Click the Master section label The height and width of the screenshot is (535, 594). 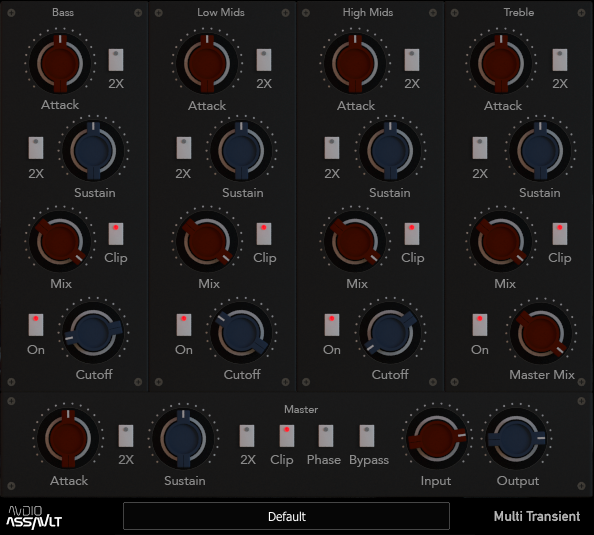[x=301, y=410]
